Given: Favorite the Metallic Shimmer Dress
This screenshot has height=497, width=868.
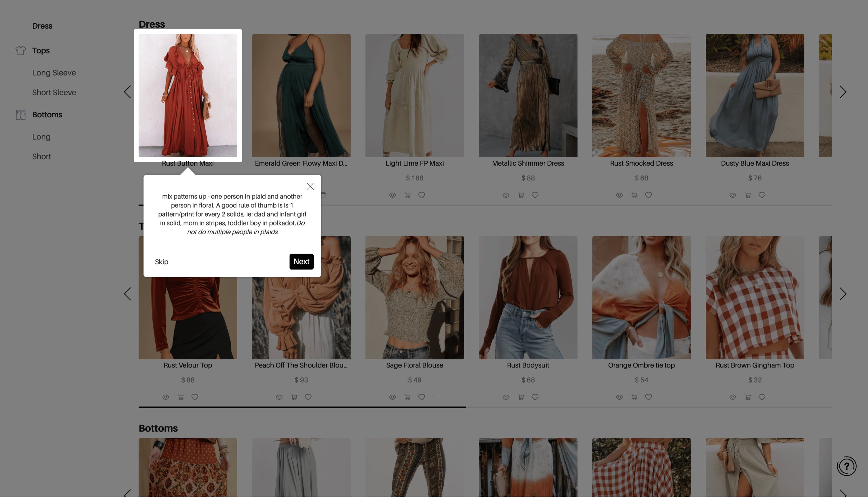Looking at the screenshot, I should (535, 195).
